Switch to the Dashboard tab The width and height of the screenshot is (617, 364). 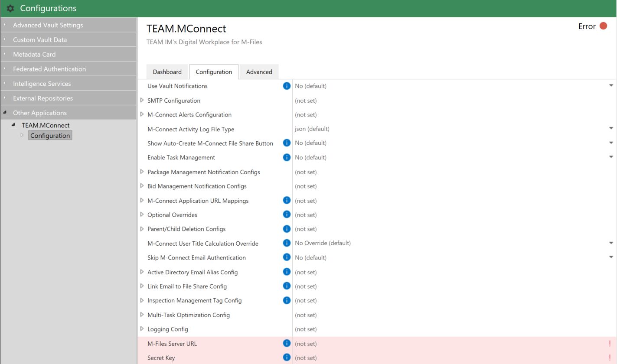(x=167, y=71)
